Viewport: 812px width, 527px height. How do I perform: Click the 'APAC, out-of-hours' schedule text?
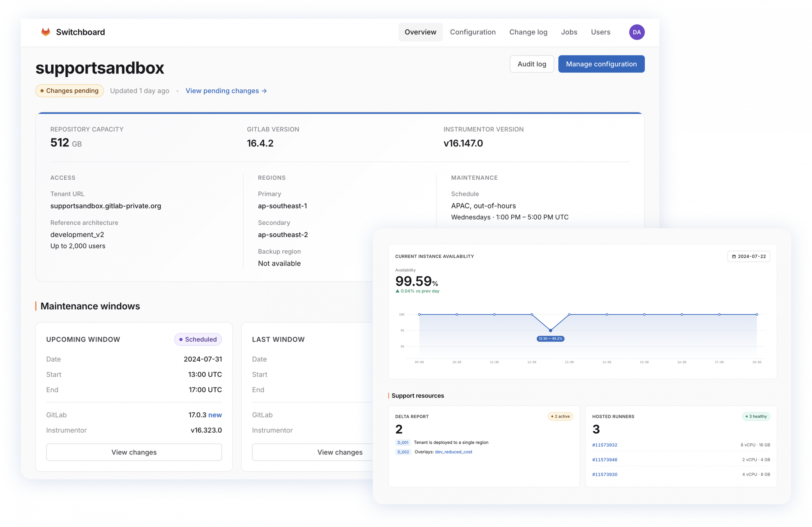pos(483,206)
